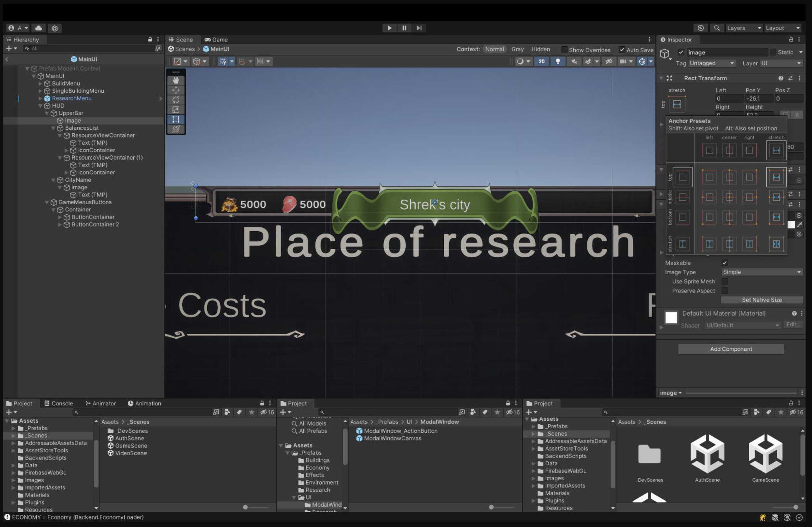Enable Preserve Aspect checkbox
The height and width of the screenshot is (527, 812).
[x=724, y=291]
